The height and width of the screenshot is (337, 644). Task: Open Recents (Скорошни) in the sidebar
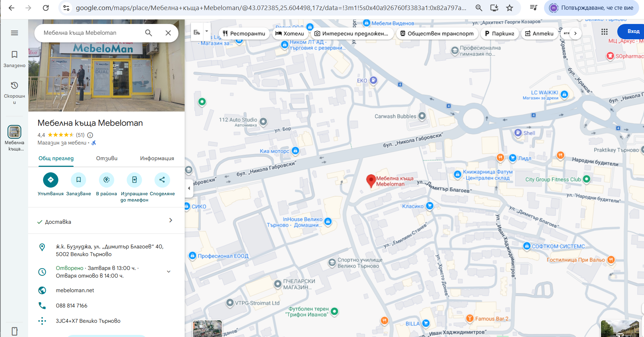(x=14, y=85)
